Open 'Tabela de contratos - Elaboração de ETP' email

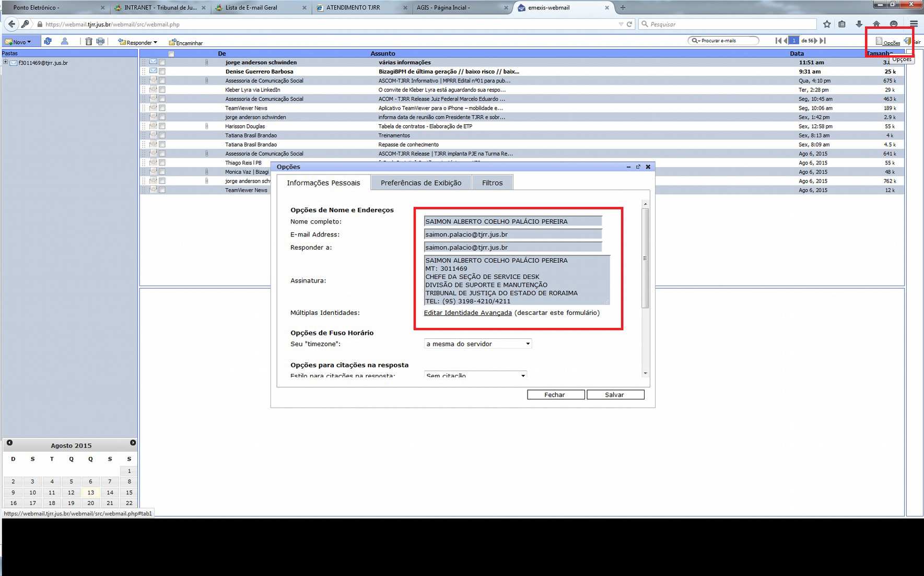[x=425, y=126]
